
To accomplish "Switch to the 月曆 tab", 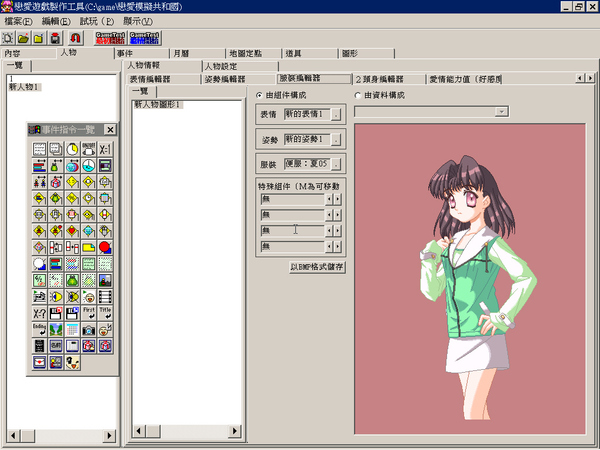I will (197, 54).
